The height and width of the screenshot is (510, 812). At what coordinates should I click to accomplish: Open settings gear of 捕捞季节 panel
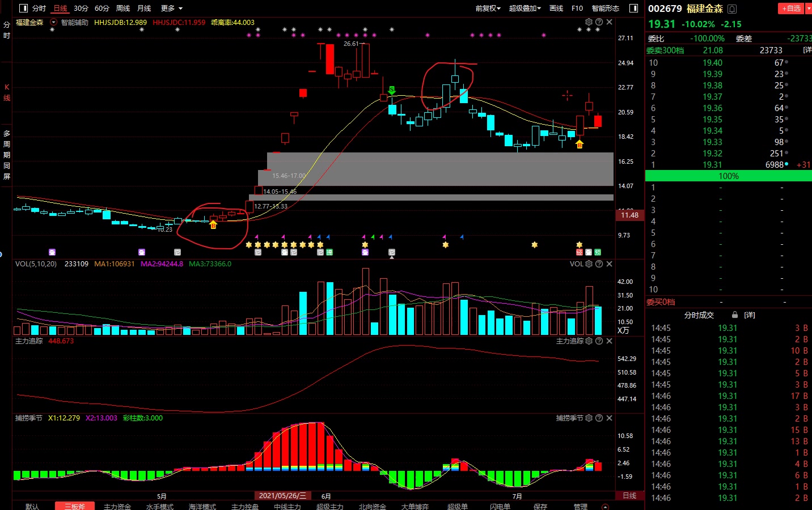pyautogui.click(x=589, y=418)
